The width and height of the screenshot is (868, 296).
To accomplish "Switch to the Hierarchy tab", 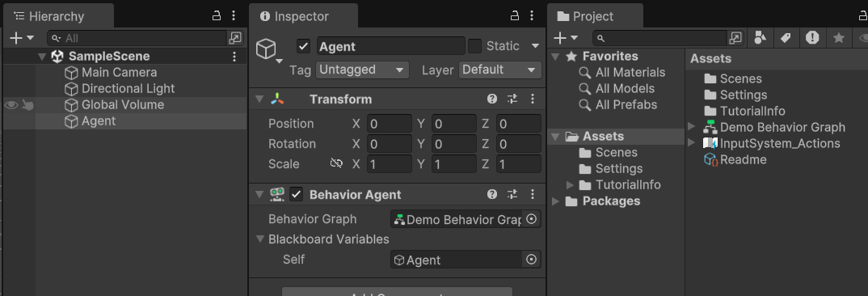I will coord(48,16).
